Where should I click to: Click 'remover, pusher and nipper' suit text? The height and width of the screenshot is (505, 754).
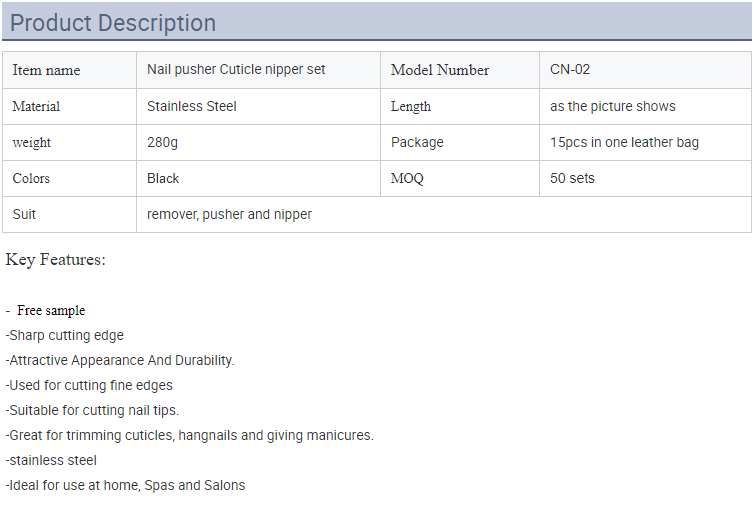[x=229, y=215]
